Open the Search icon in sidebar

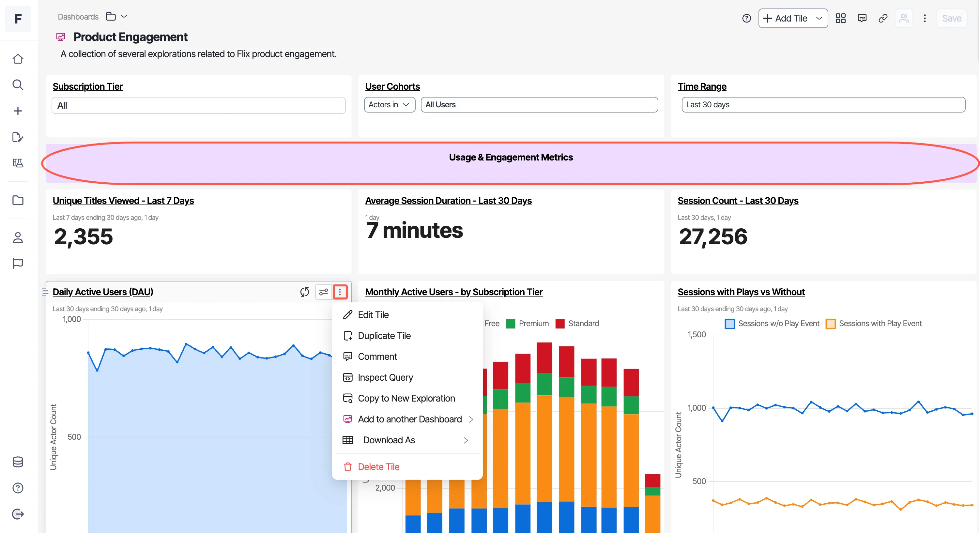pos(18,85)
